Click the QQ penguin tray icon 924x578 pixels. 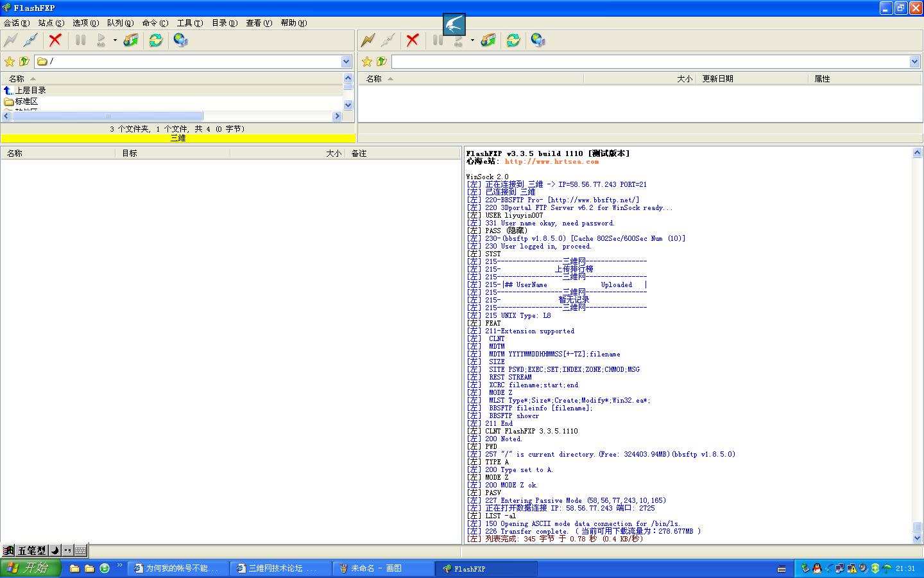(x=817, y=568)
